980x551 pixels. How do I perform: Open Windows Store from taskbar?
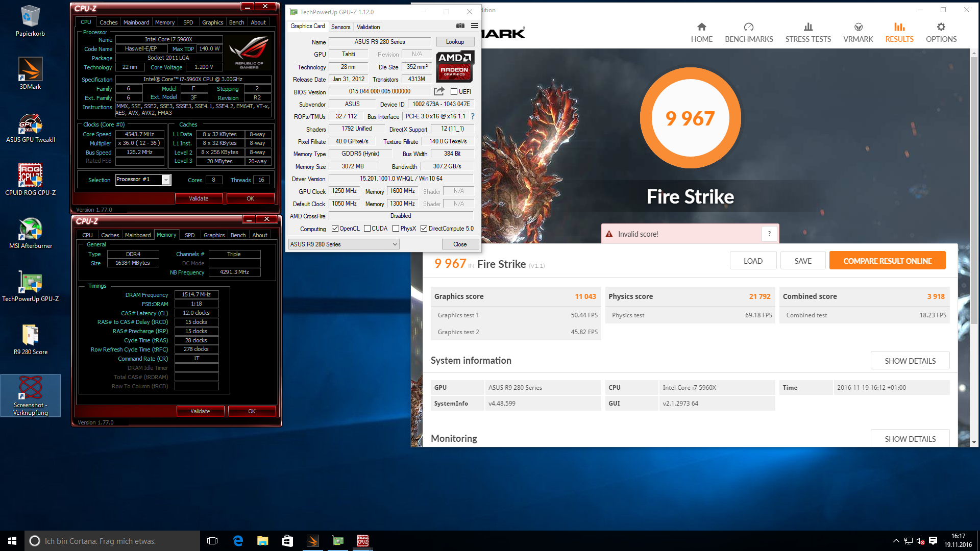coord(287,541)
